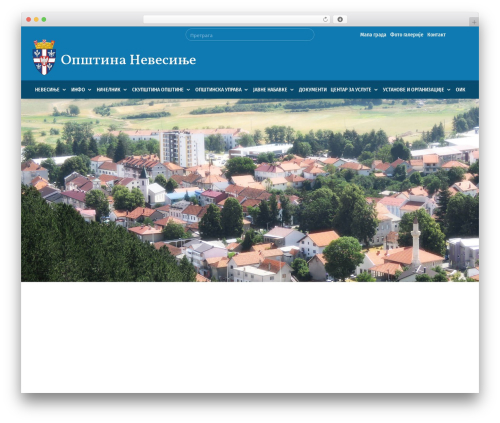The width and height of the screenshot is (500, 423).
Task: Open a new browser tab with plus
Action: (x=474, y=22)
